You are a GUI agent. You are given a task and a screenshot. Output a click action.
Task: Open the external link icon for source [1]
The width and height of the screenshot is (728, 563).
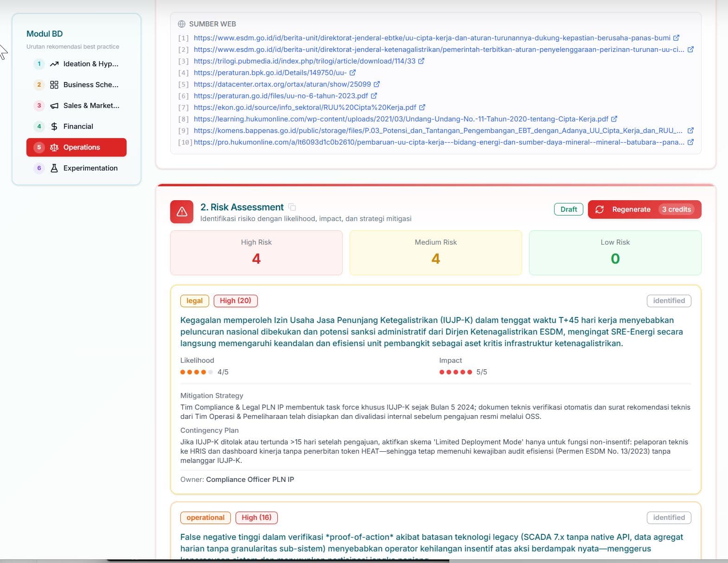pyautogui.click(x=676, y=38)
